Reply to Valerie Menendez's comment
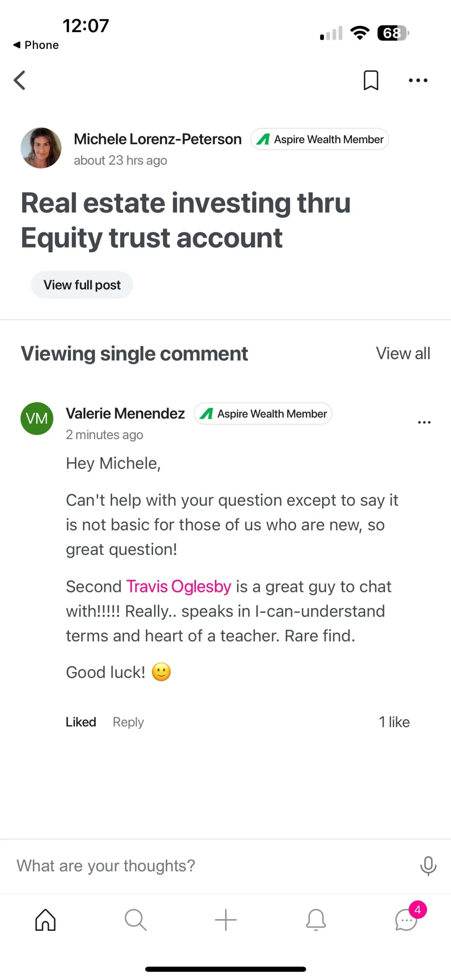Screen dimensions: 451x980 pyautogui.click(x=128, y=722)
